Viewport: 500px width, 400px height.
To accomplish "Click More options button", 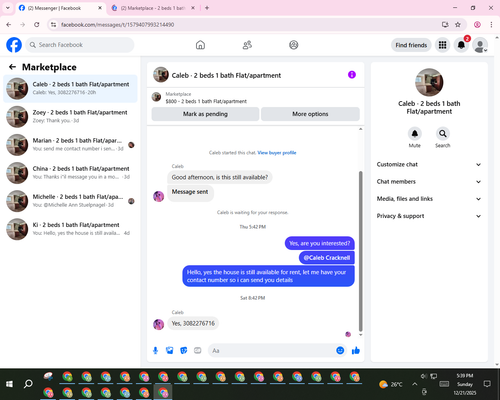I will coord(310,114).
